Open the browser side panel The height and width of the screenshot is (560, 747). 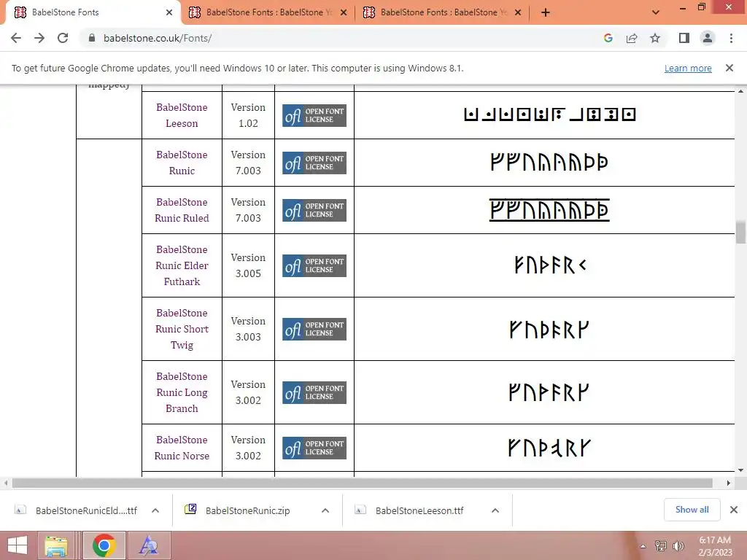[684, 38]
